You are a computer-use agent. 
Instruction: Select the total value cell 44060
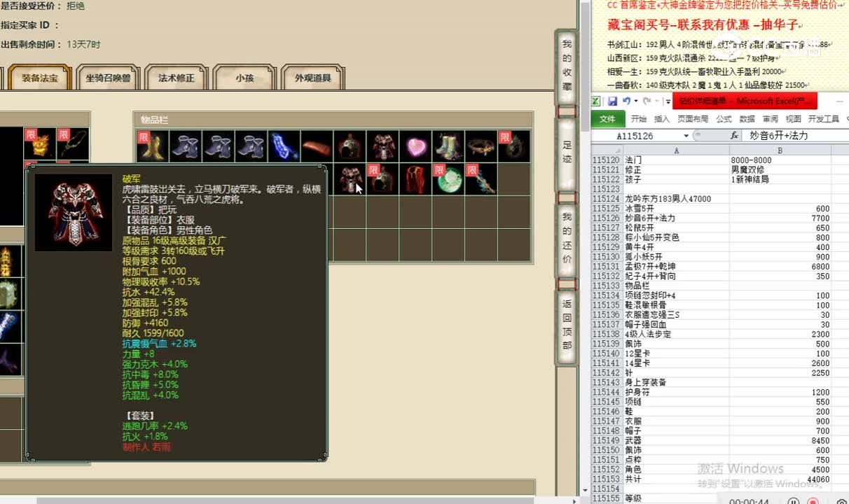780,479
